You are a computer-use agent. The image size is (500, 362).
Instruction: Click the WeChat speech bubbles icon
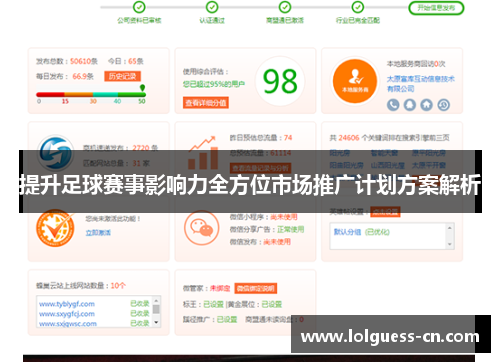pos(201,228)
